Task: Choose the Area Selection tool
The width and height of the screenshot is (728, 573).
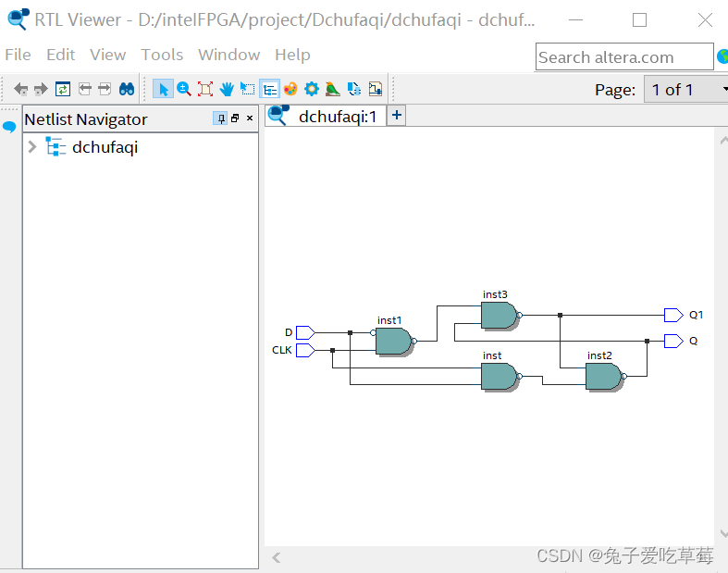Action: (x=248, y=89)
